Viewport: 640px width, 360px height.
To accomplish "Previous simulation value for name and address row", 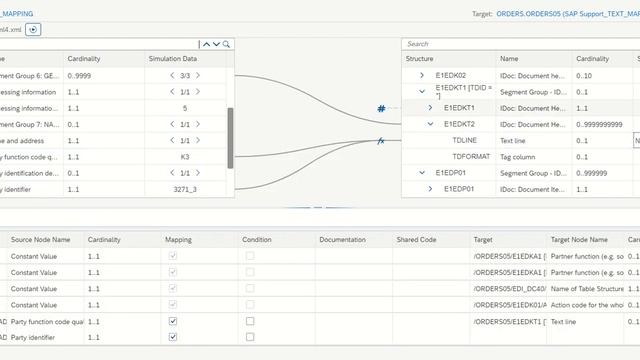I will click(x=172, y=140).
